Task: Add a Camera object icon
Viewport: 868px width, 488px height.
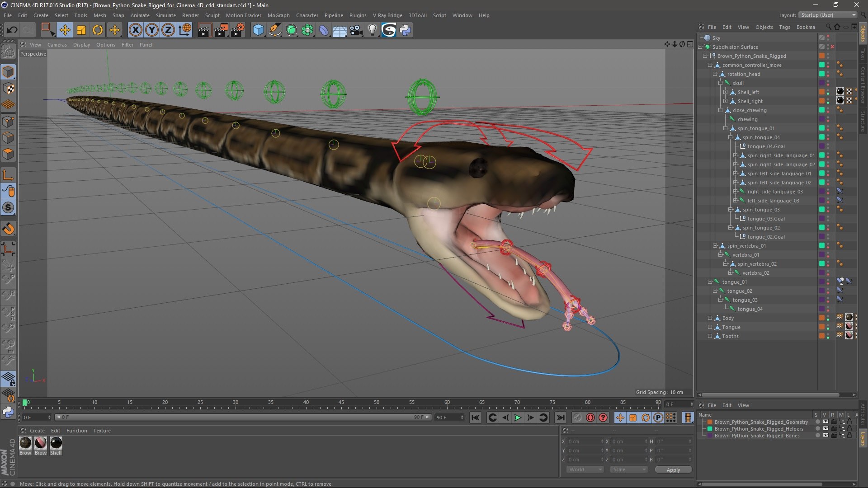Action: point(356,30)
